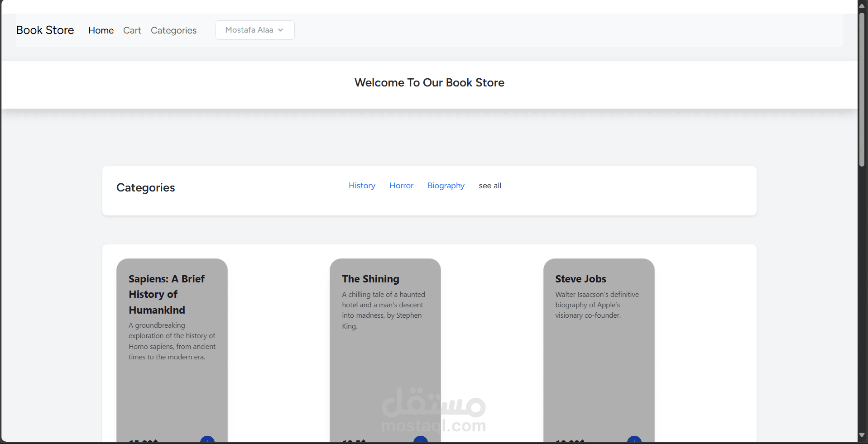This screenshot has height=444, width=868.
Task: Expand the Mostafa Alaa user dropdown
Action: (x=255, y=30)
